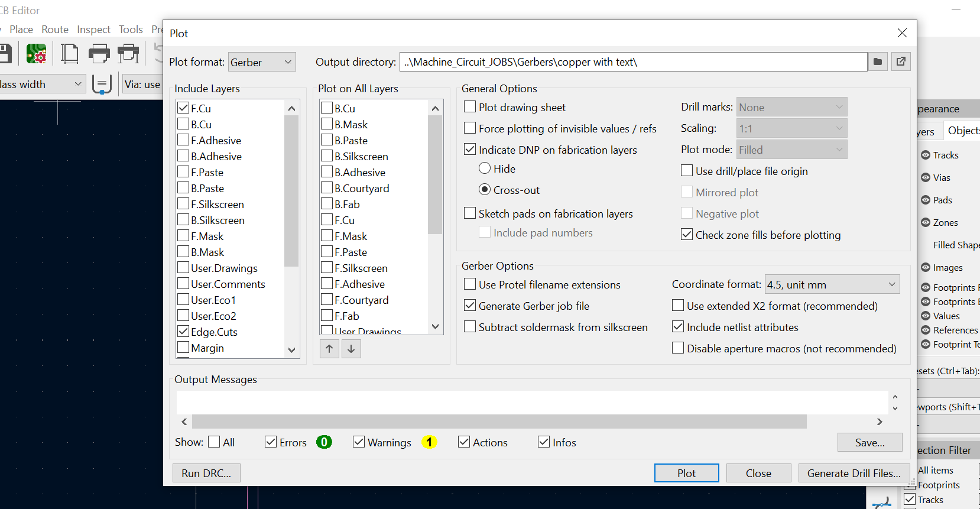The height and width of the screenshot is (509, 980).
Task: Open Plot mode dropdown
Action: point(791,150)
